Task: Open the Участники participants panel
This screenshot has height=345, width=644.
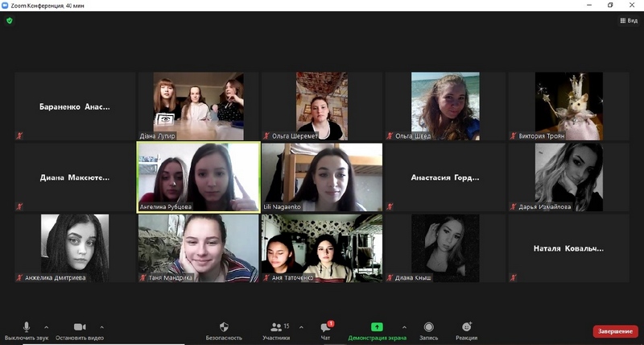Action: 276,331
